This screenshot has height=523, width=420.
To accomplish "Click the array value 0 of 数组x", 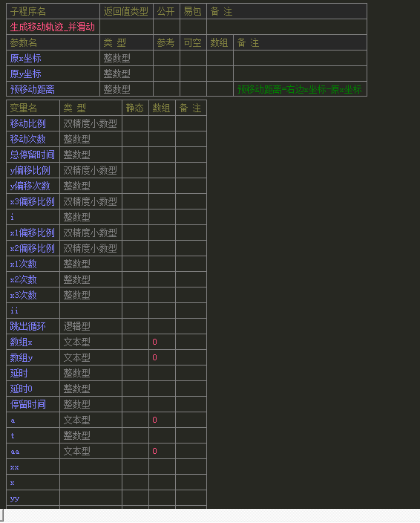I will [154, 342].
